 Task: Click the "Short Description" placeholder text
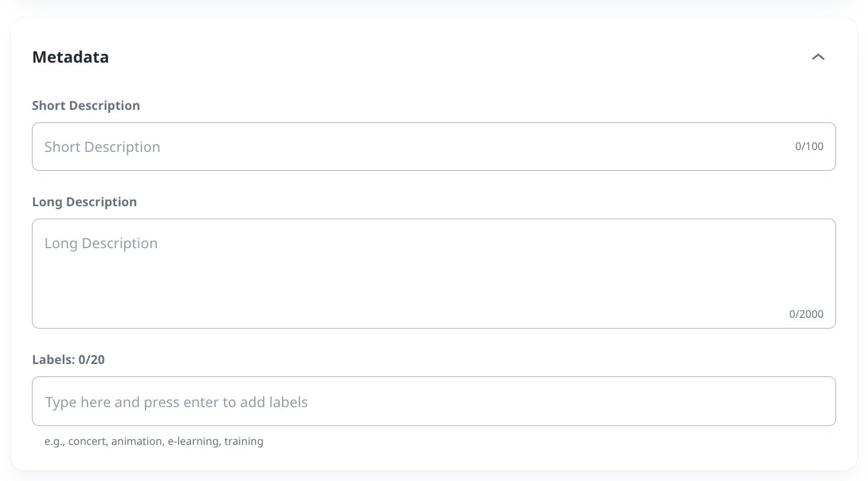[102, 147]
